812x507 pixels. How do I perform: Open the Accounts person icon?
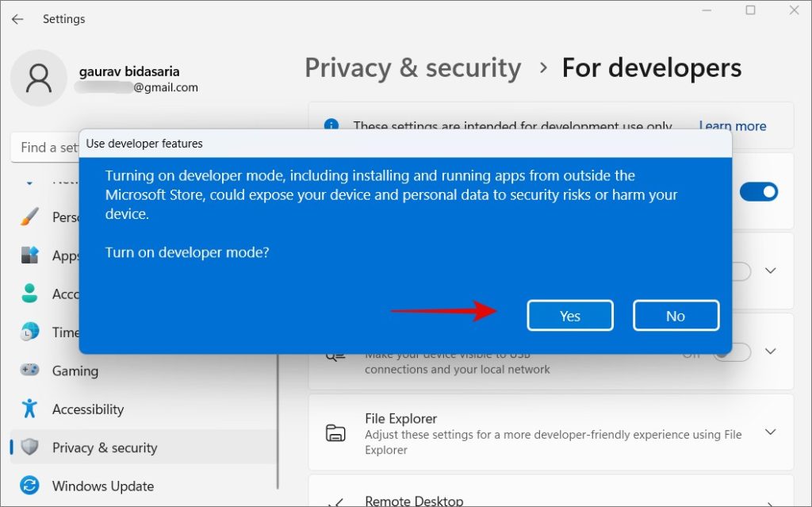[29, 294]
